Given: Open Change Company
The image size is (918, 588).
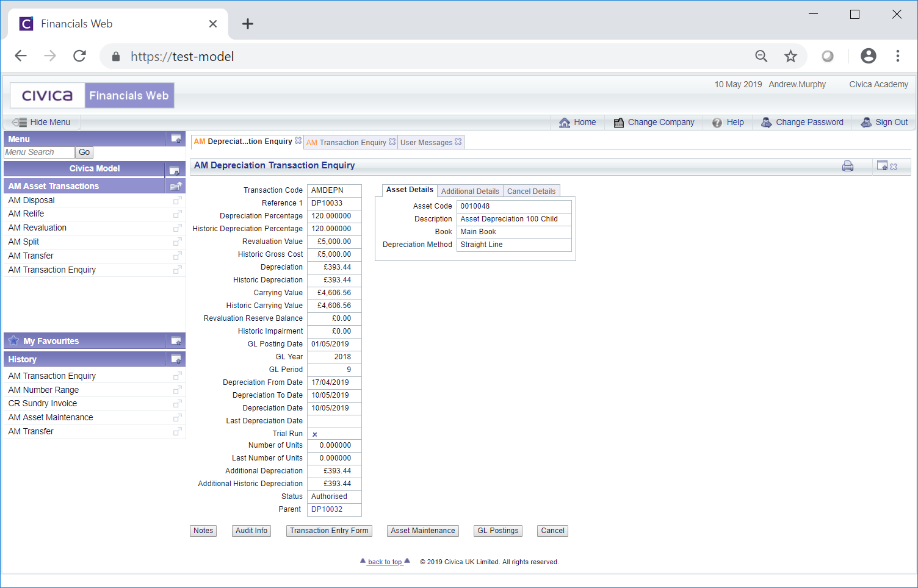Looking at the screenshot, I should 654,122.
